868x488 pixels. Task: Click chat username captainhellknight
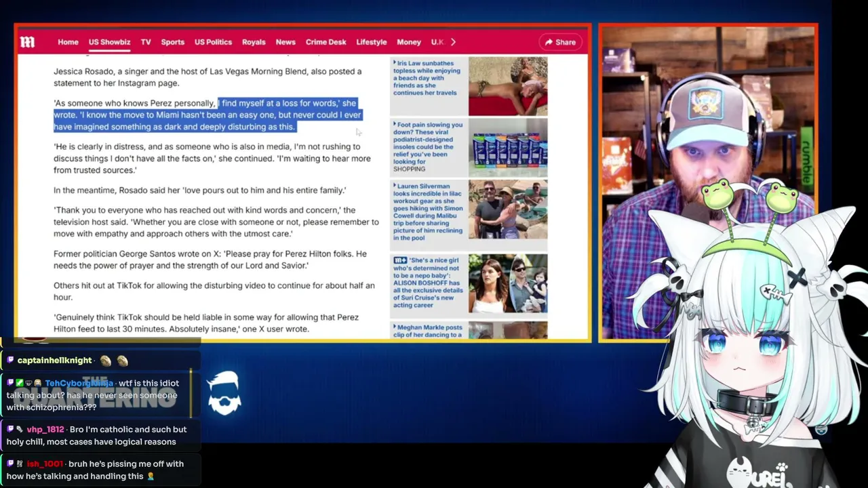(54, 361)
